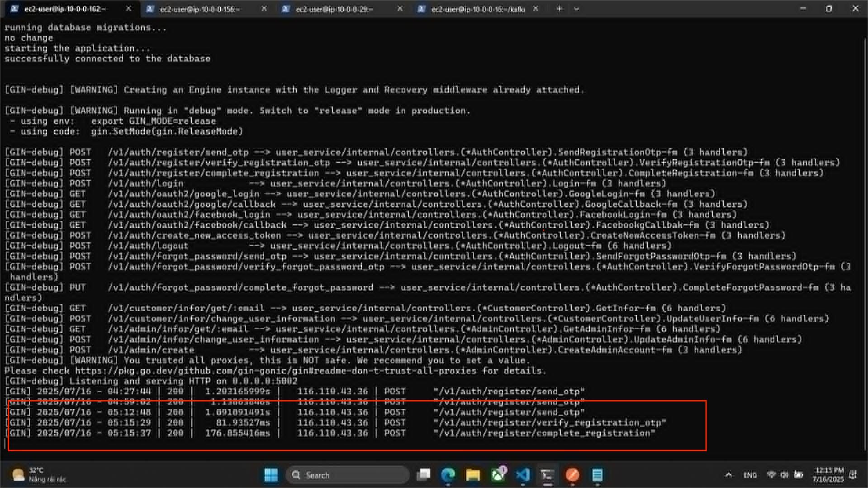Close the kafka terminal tab
868x488 pixels.
click(536, 9)
